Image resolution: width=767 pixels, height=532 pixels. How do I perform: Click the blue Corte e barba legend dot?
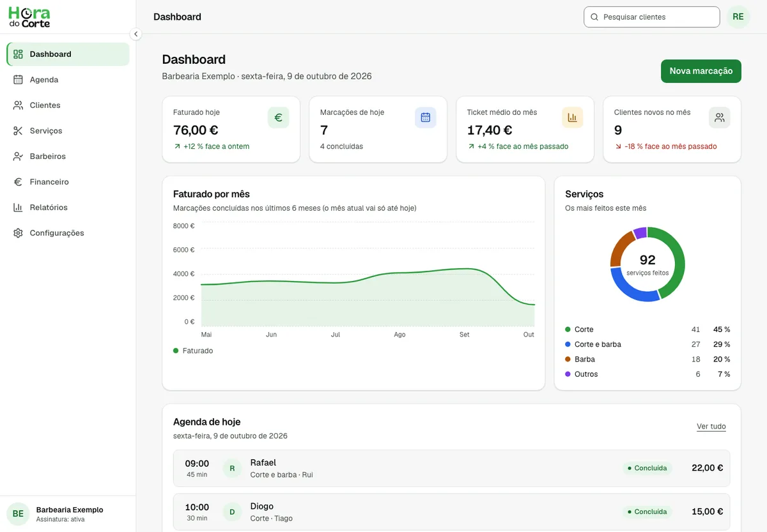coord(568,344)
